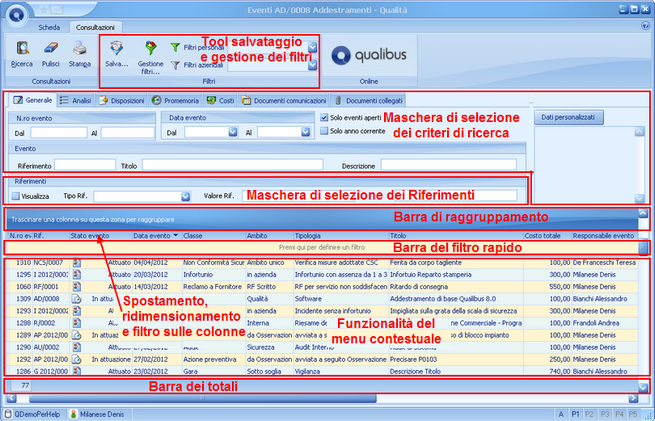
Task: Open the Costi tab
Action: 221,101
